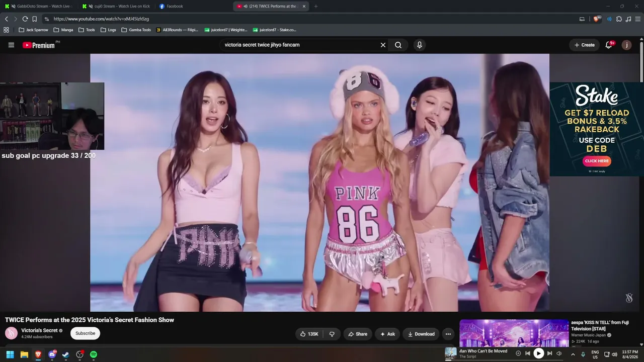Submit search with the magnifier button
This screenshot has width=644, height=362.
398,45
